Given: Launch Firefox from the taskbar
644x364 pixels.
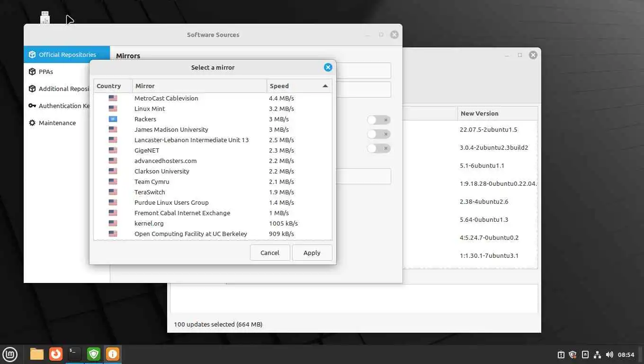Looking at the screenshot, I should (56, 354).
